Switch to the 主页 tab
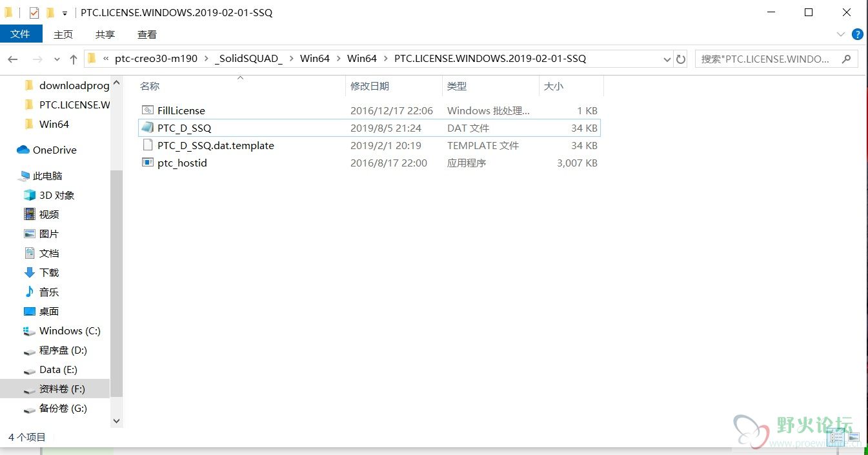 63,34
